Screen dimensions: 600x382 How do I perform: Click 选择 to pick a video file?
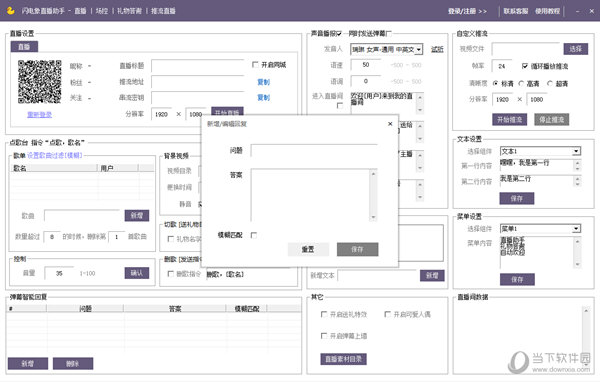coord(576,49)
